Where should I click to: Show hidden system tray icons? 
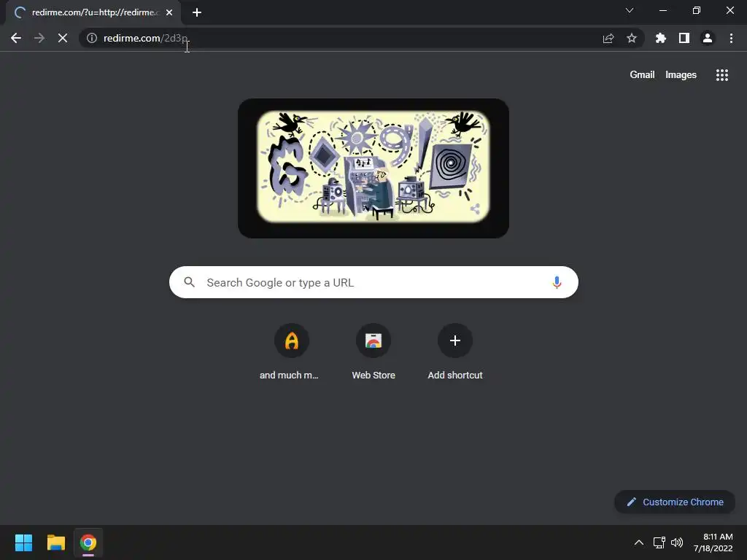(639, 542)
